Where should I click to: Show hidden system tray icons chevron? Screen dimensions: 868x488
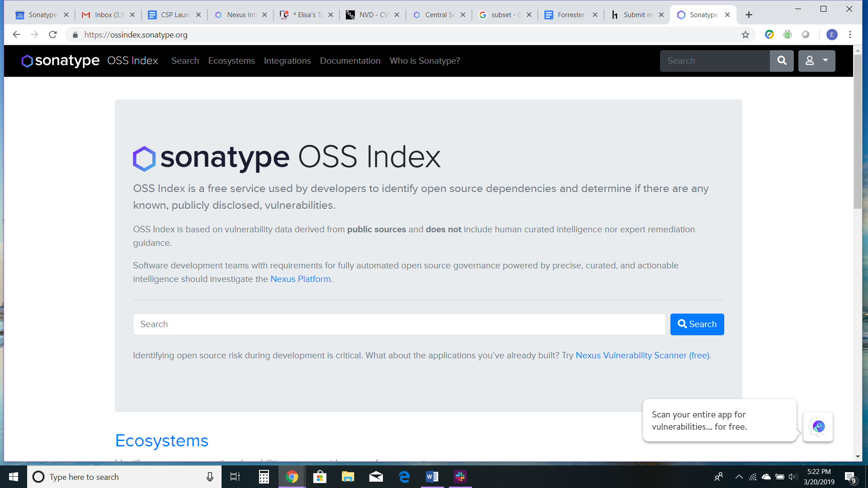(x=739, y=477)
